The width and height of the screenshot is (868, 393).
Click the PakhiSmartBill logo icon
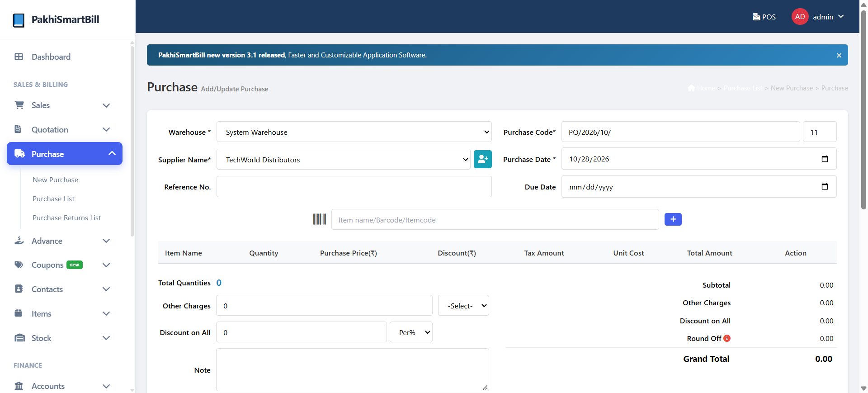point(19,20)
